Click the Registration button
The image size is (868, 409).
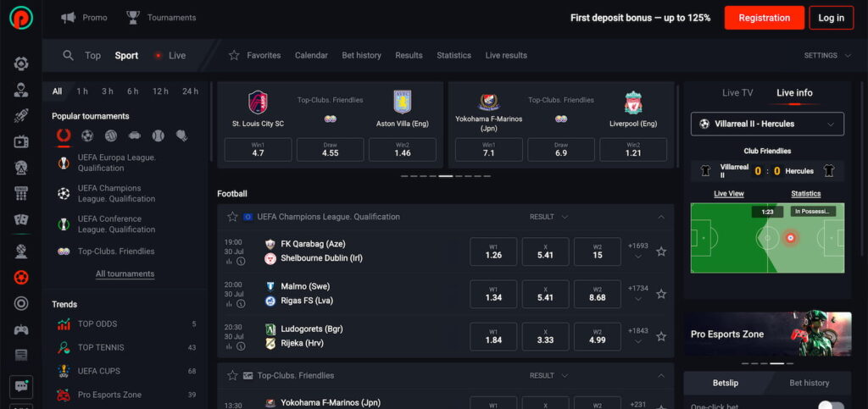coord(764,18)
